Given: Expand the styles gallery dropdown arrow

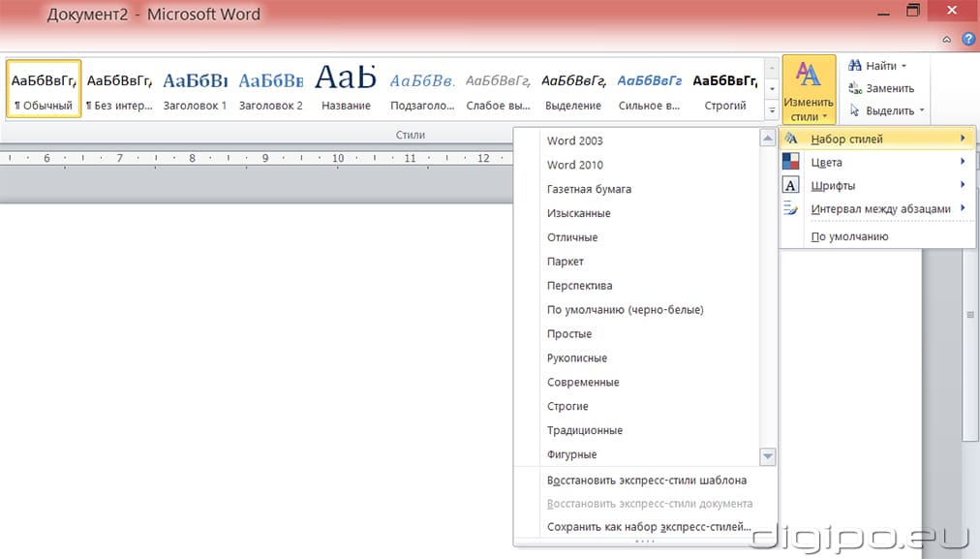Looking at the screenshot, I should (772, 109).
